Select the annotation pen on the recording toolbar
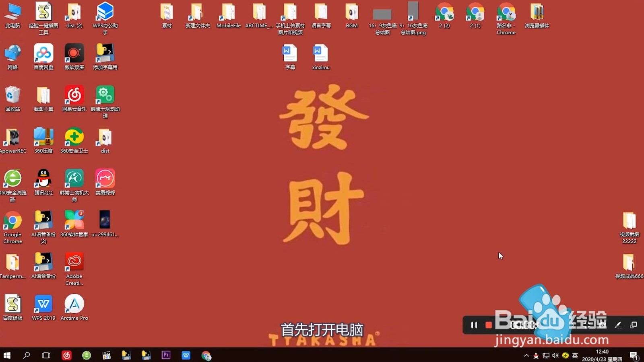This screenshot has height=362, width=644. coord(619,325)
